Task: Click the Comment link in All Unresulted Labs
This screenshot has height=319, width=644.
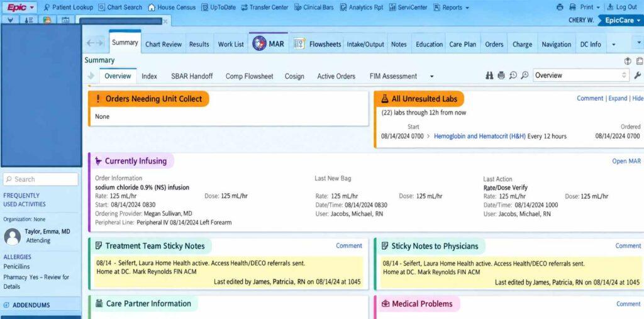Action: (590, 98)
